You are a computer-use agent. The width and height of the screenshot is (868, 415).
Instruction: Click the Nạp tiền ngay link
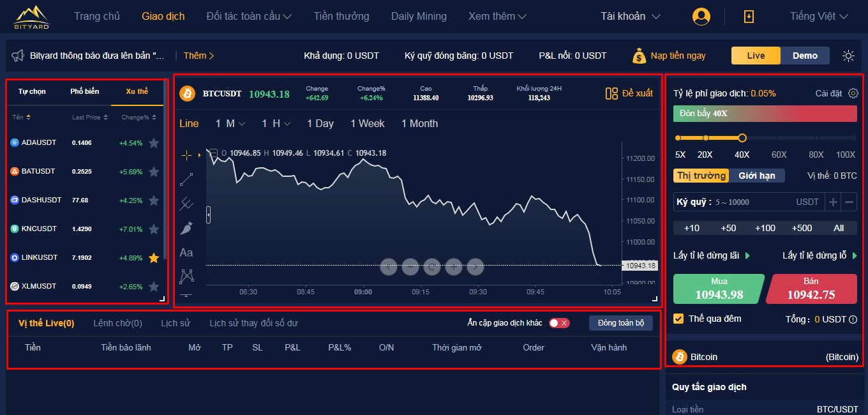(x=678, y=56)
